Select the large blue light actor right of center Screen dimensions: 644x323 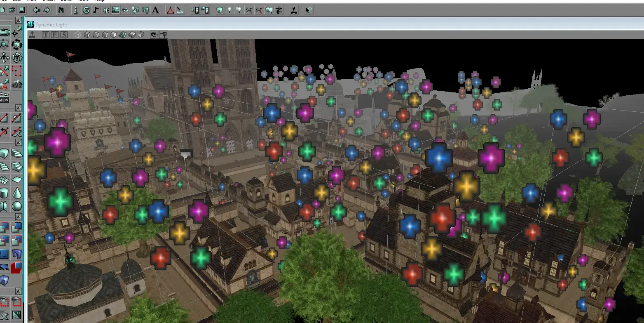(x=439, y=158)
